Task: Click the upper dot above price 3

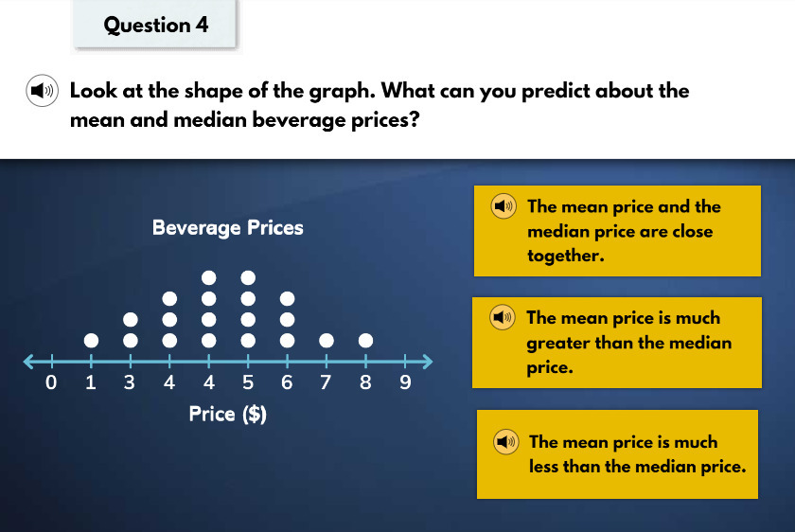Action: 131,320
